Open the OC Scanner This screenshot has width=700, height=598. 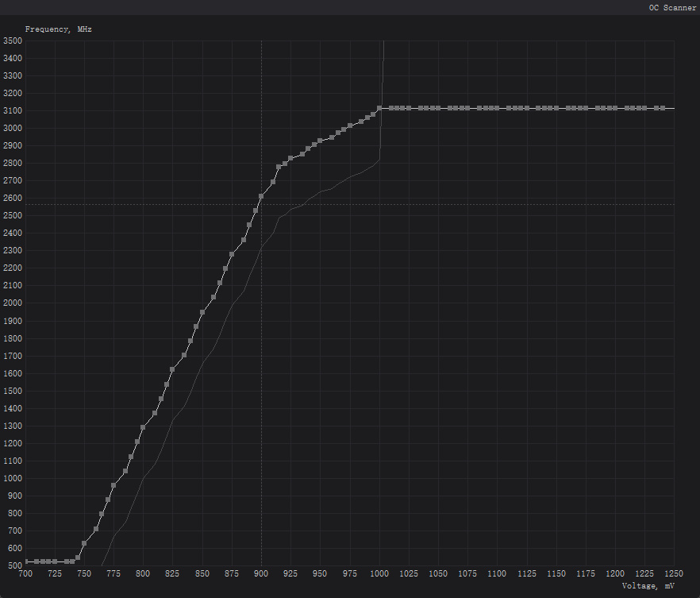tap(672, 8)
